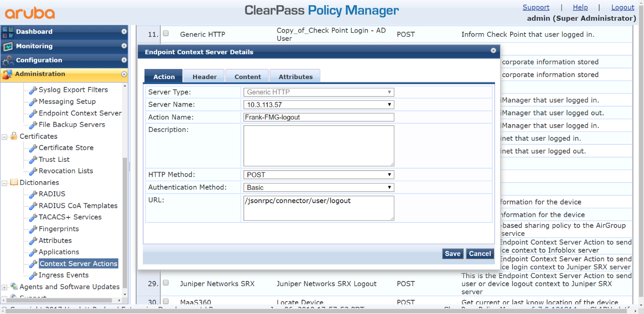644x314 pixels.
Task: Click the Administration section icon
Action: [x=7, y=74]
